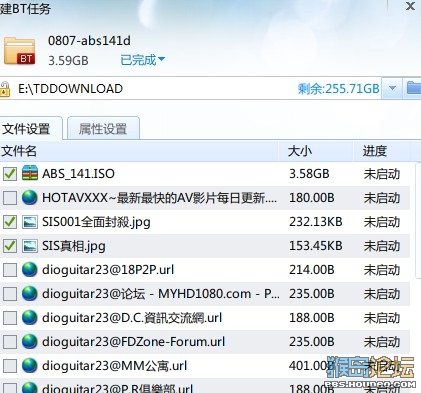Click the image icon for SIS001全面封殺.jpg
Image resolution: width=421 pixels, height=393 pixels.
pyautogui.click(x=30, y=222)
